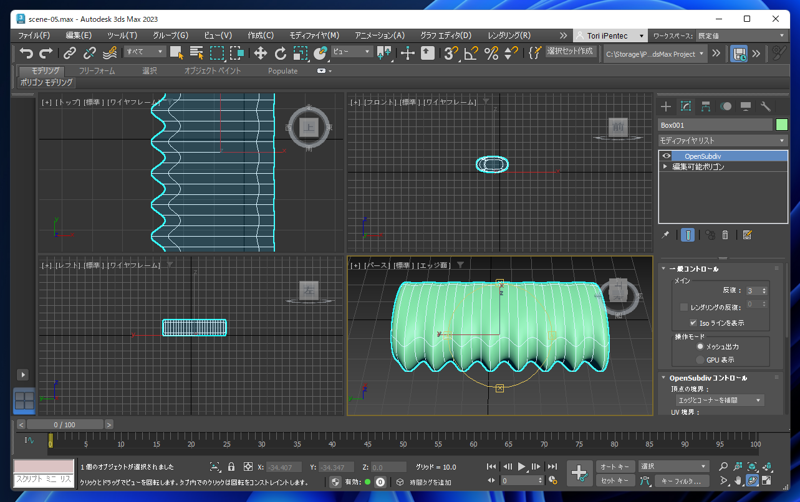Open the ツール(T) menu

coord(122,36)
